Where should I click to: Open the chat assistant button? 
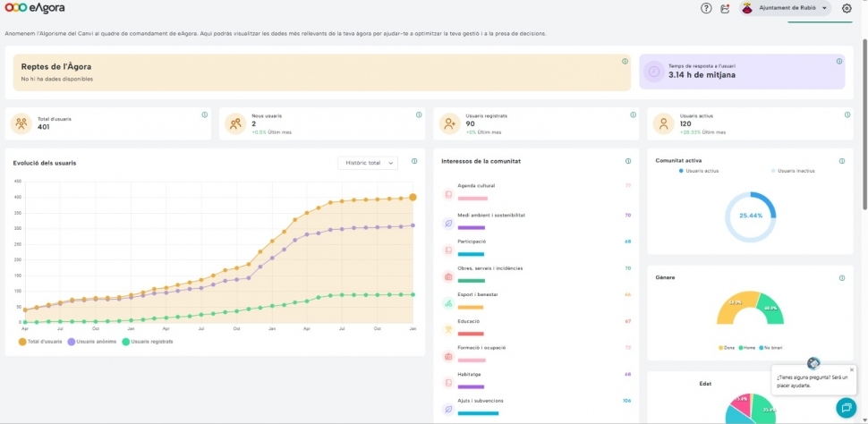tap(846, 408)
